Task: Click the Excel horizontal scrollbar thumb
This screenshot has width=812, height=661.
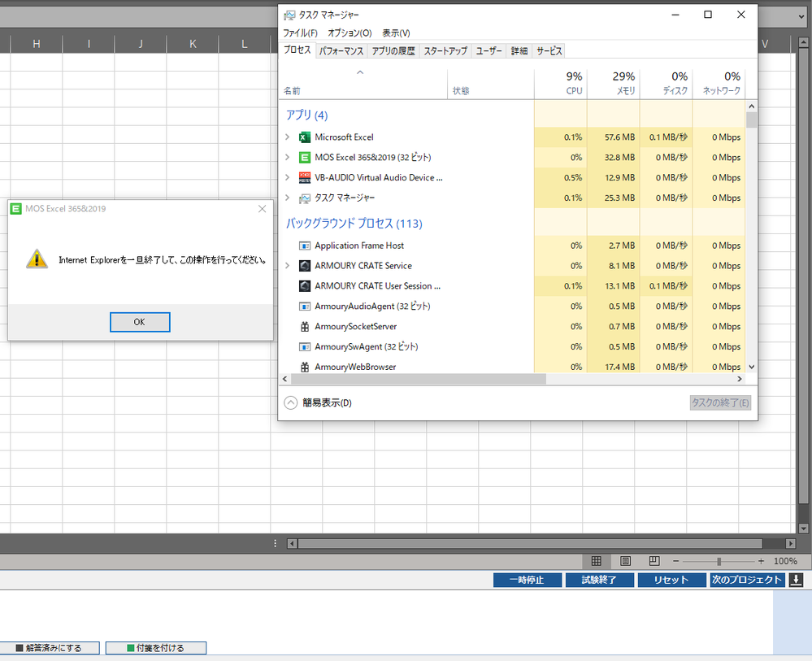Action: click(530, 543)
